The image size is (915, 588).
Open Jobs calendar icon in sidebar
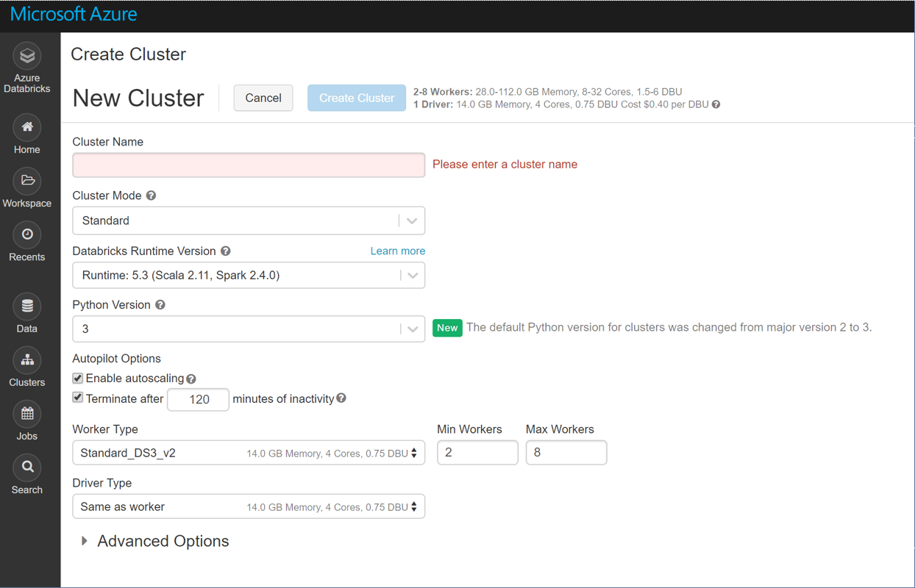[27, 414]
